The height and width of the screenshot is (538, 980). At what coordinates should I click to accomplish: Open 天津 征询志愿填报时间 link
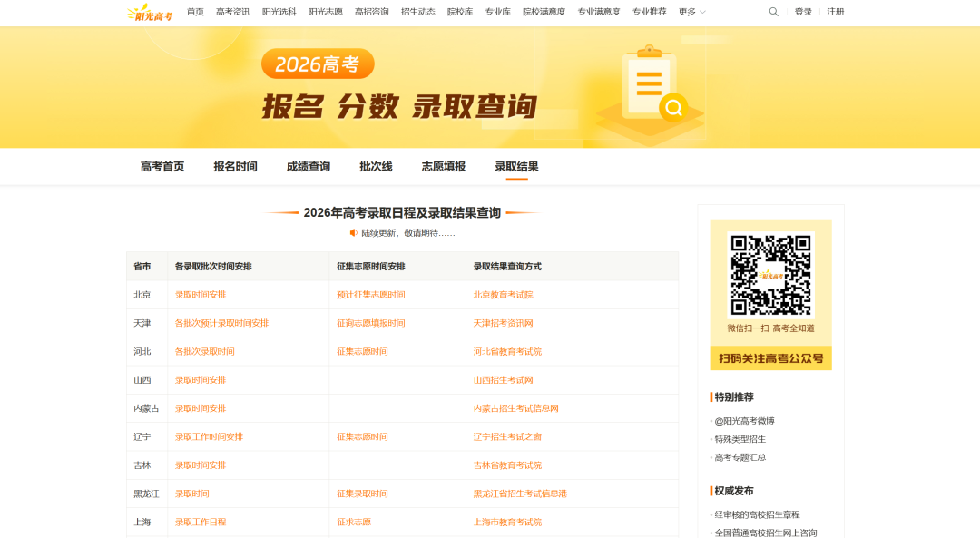click(x=370, y=323)
